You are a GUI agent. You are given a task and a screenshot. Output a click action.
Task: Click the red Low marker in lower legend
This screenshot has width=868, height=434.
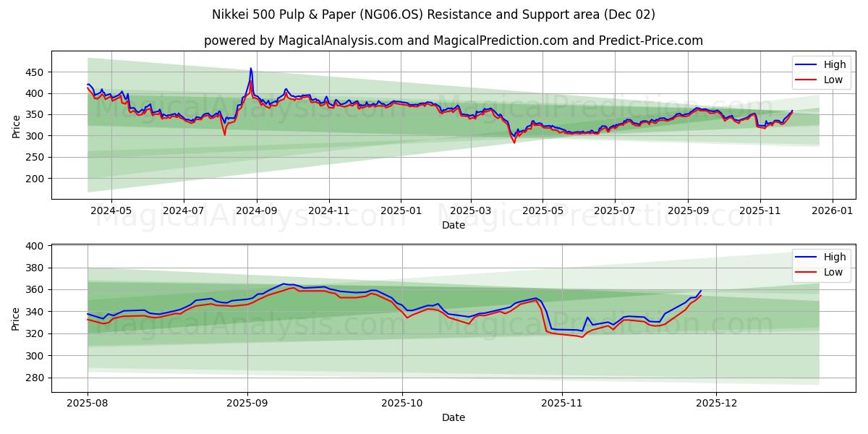tap(805, 271)
